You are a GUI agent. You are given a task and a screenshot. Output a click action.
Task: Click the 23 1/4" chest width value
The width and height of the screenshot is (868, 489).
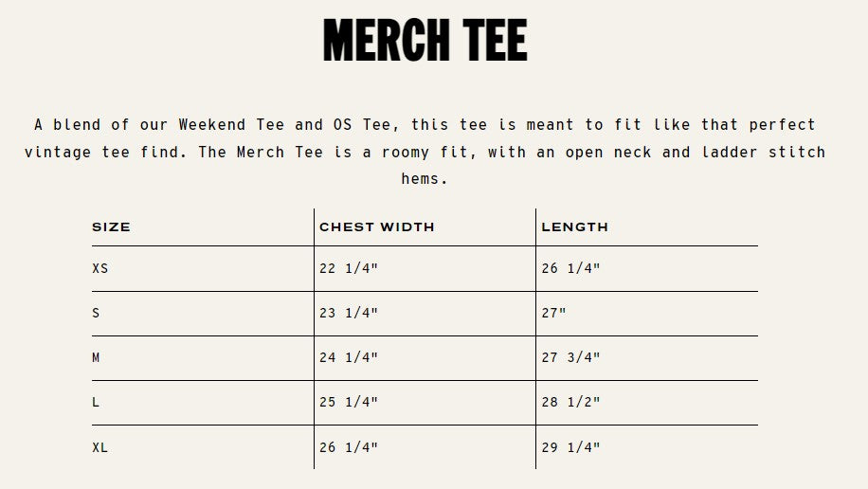[x=349, y=313]
